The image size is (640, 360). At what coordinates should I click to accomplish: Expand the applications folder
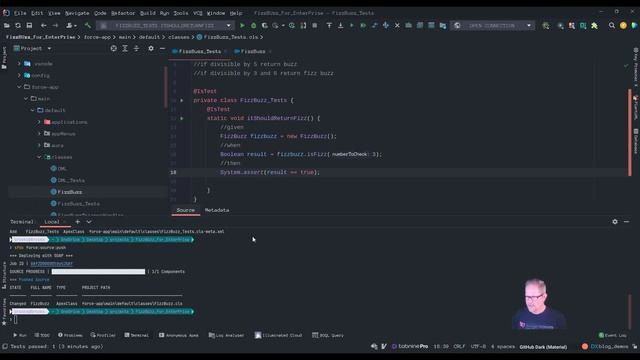point(40,122)
